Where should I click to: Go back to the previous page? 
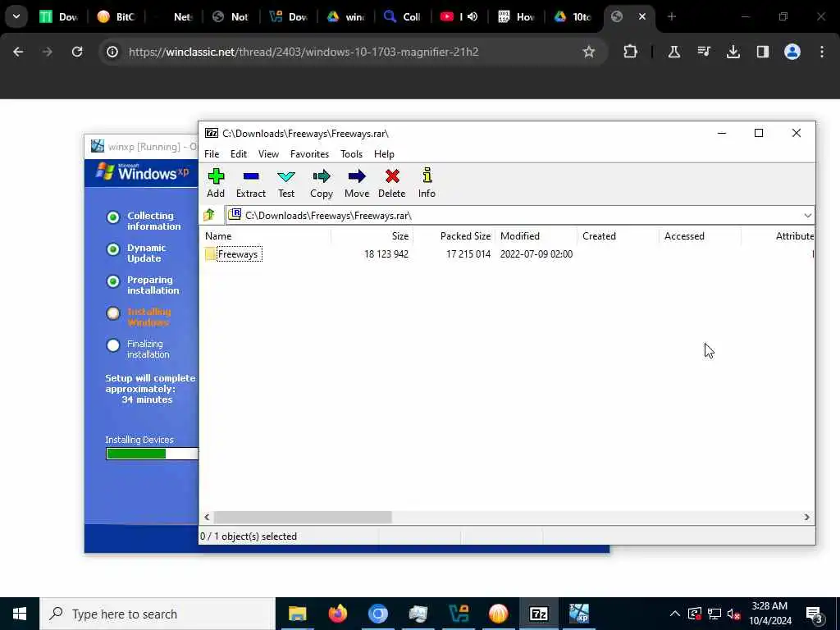pos(18,52)
